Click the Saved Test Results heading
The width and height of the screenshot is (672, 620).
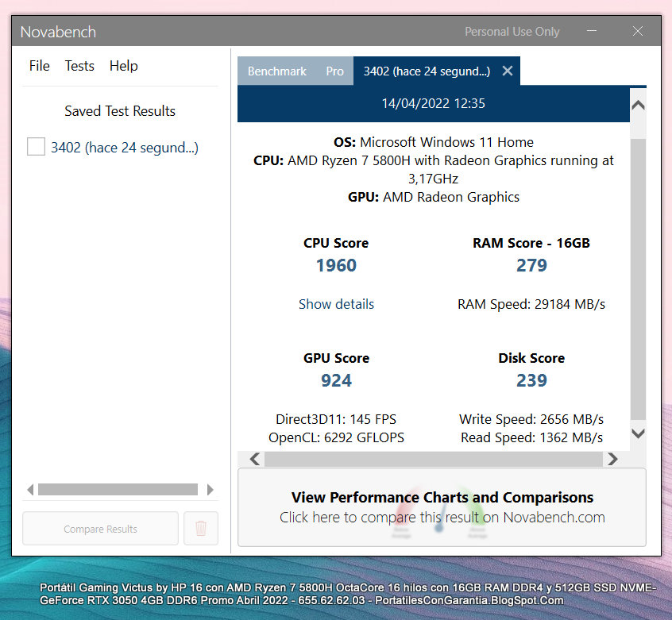tap(120, 111)
